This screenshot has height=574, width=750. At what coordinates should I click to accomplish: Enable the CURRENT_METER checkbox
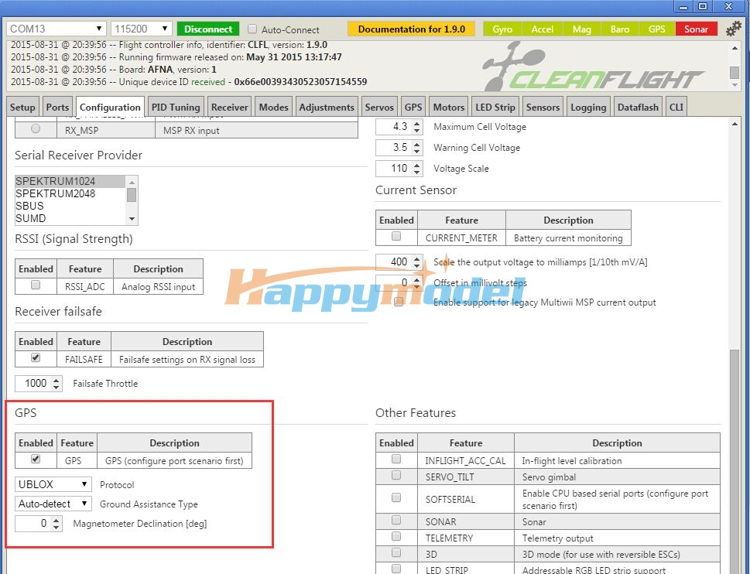click(396, 236)
